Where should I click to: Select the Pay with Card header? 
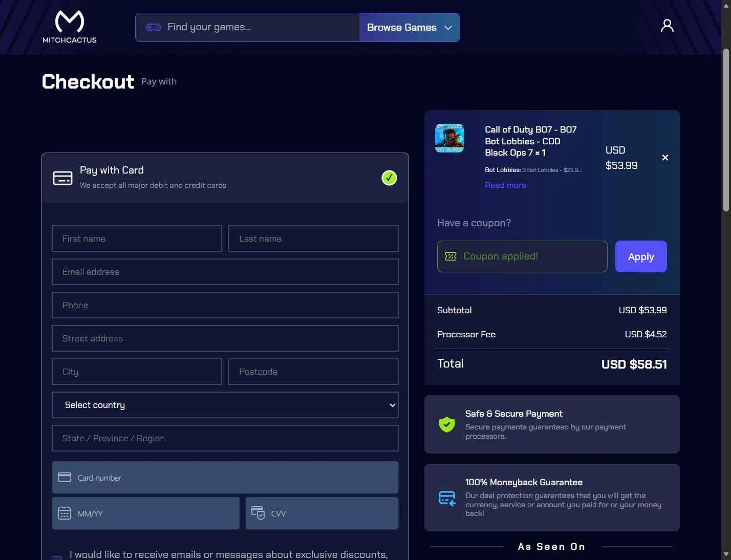[x=225, y=178]
